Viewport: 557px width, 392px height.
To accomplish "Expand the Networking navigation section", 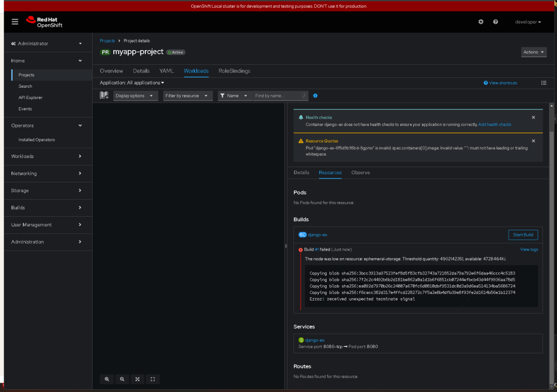I will click(x=46, y=174).
